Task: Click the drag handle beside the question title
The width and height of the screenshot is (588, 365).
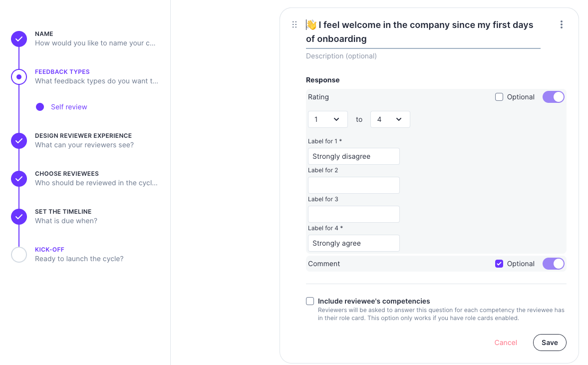Action: [294, 24]
